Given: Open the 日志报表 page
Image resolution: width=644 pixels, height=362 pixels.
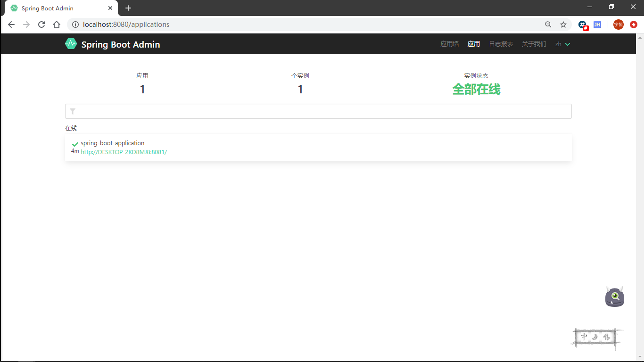Looking at the screenshot, I should [x=501, y=44].
